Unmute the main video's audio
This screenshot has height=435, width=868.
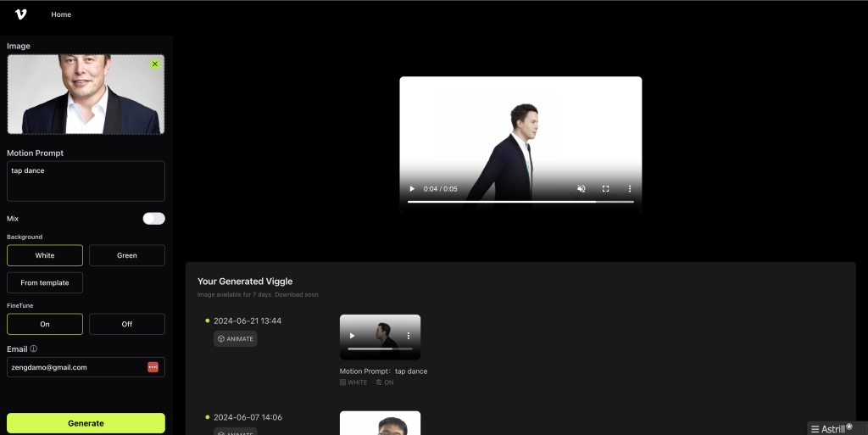pyautogui.click(x=581, y=189)
